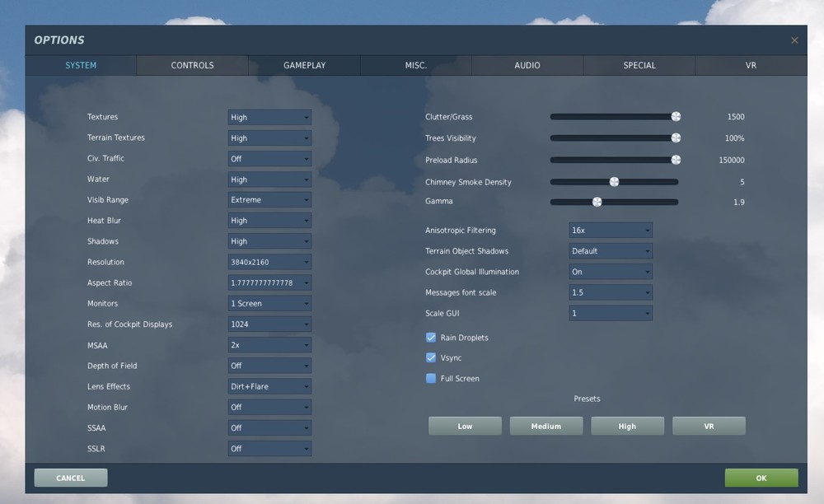The height and width of the screenshot is (504, 824).
Task: Open the GAMEPLAY tab
Action: pyautogui.click(x=304, y=65)
